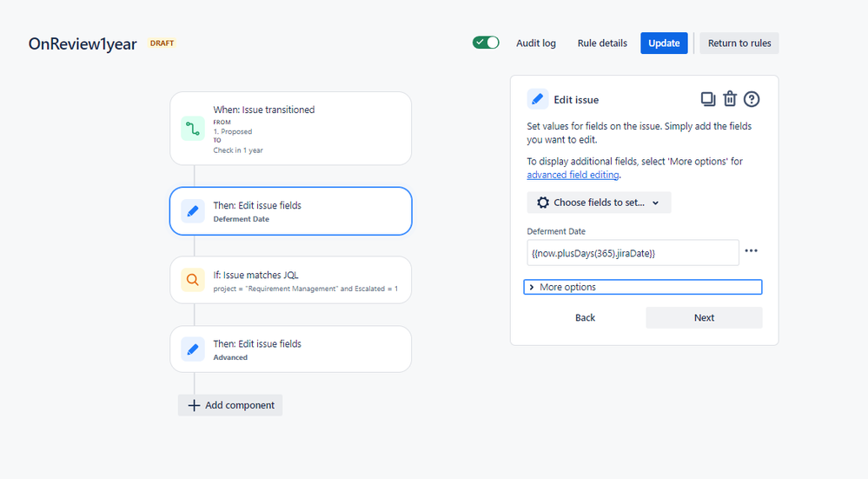The width and height of the screenshot is (868, 479).
Task: Delete the component using the trash icon
Action: point(730,98)
